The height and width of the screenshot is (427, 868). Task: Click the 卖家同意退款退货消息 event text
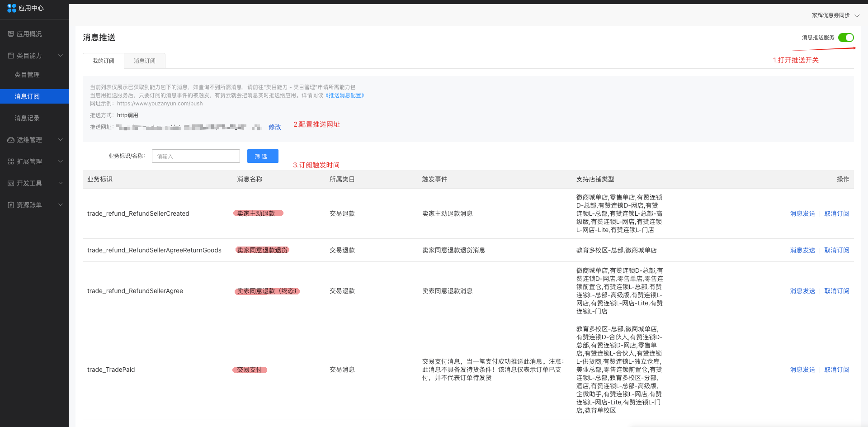[x=453, y=250]
